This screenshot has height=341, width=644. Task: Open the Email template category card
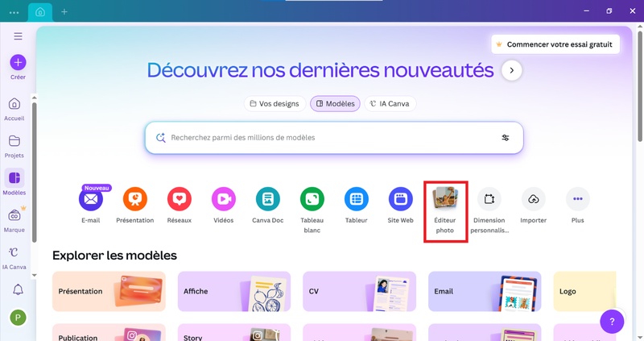click(x=485, y=291)
